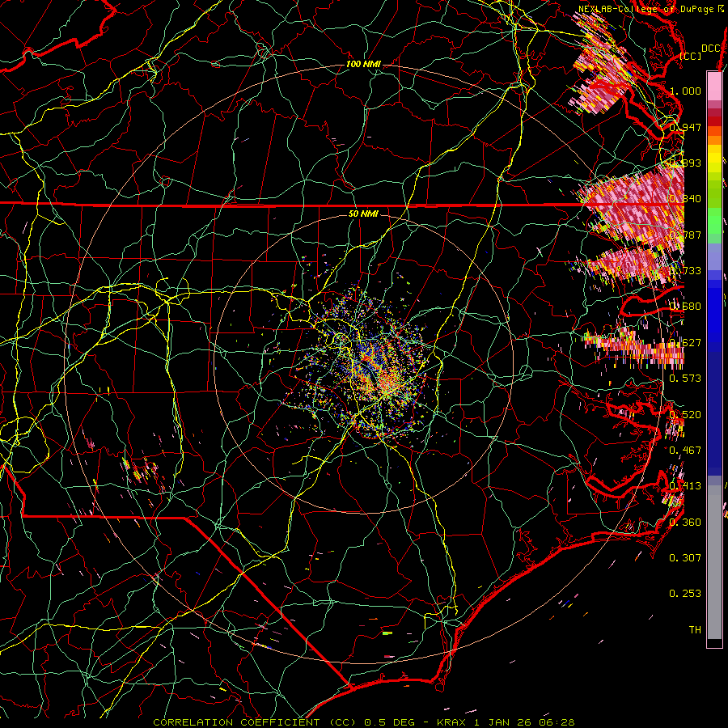Select the 0.840 scale value
The image size is (728, 728).
[x=685, y=199]
